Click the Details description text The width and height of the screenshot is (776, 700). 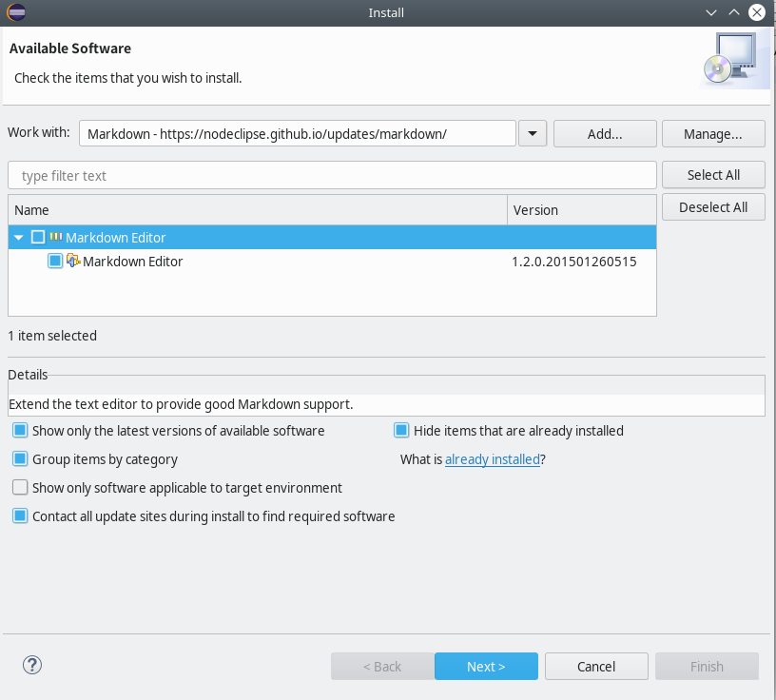181,404
